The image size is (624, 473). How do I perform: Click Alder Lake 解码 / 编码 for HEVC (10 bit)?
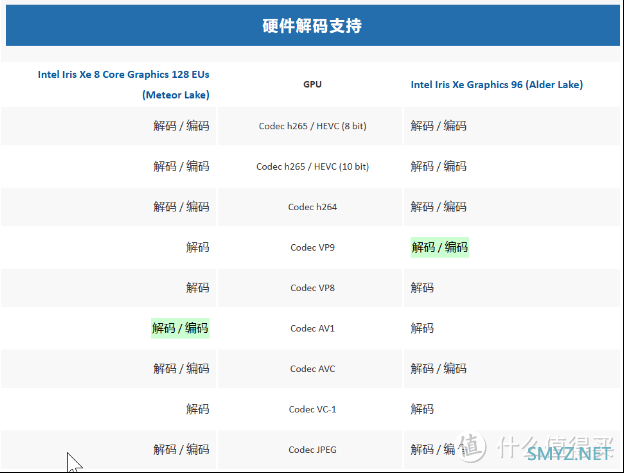[439, 166]
